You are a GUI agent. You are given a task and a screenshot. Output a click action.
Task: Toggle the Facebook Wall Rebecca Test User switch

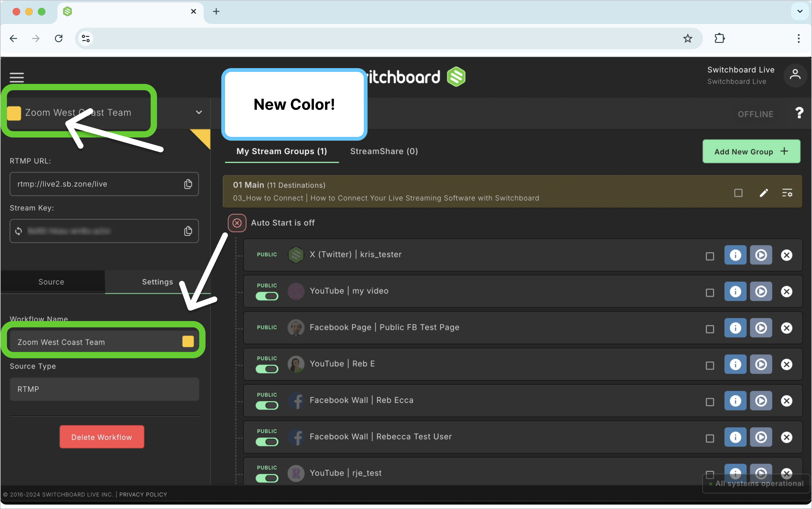(x=267, y=442)
